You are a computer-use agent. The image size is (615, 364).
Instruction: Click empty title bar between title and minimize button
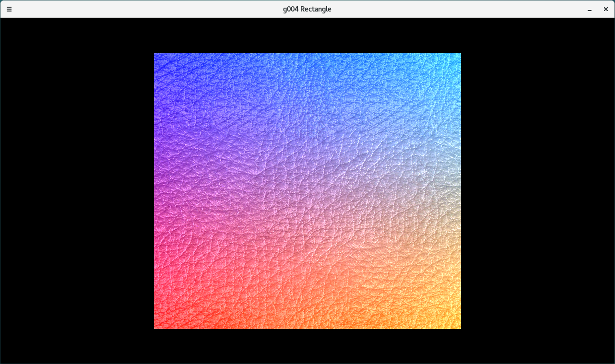click(456, 9)
